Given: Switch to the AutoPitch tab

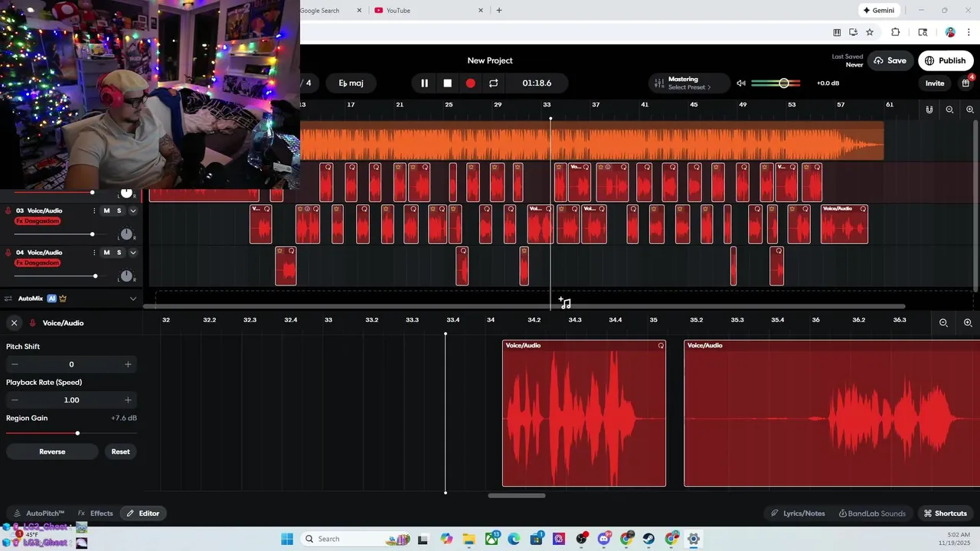Looking at the screenshot, I should point(39,514).
